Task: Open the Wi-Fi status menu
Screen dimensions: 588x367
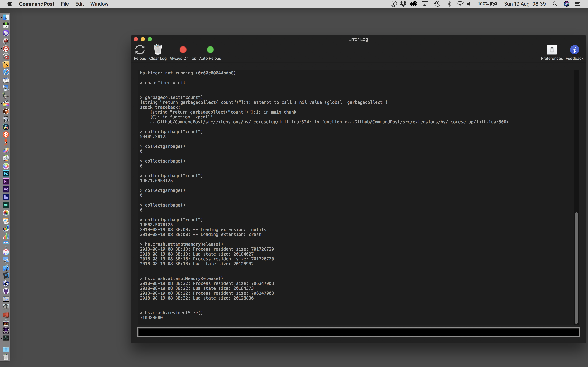Action: click(460, 4)
